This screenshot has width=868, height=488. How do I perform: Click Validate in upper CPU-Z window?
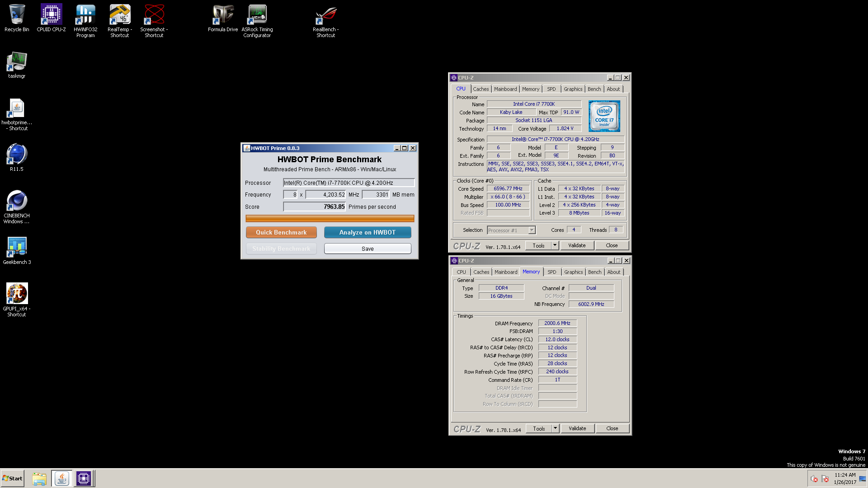577,245
